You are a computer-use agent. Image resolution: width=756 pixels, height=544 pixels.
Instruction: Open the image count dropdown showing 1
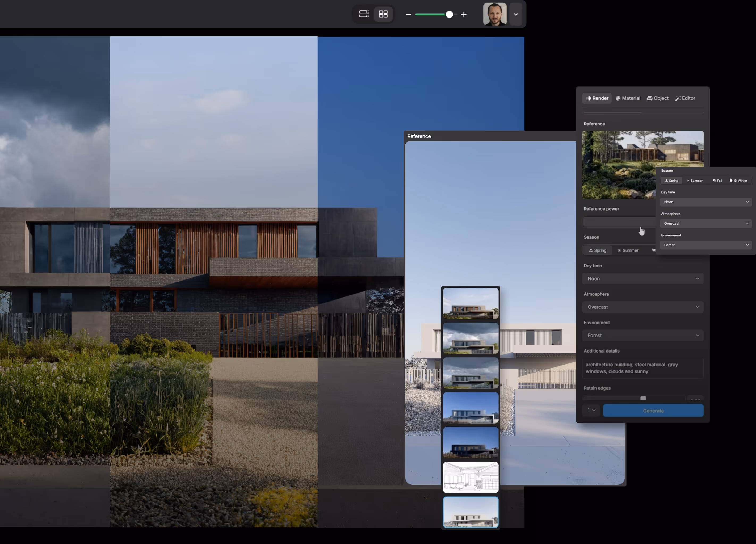[591, 410]
